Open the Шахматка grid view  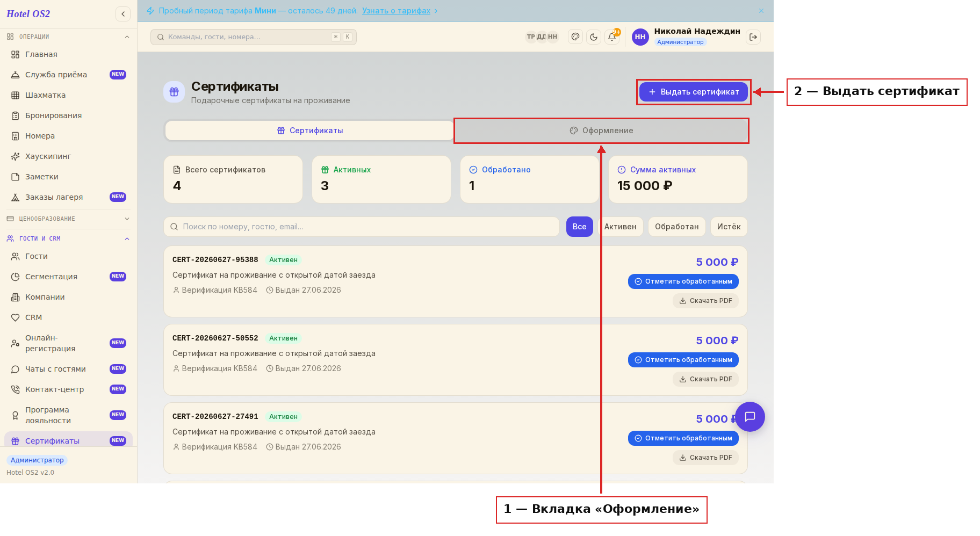68,95
